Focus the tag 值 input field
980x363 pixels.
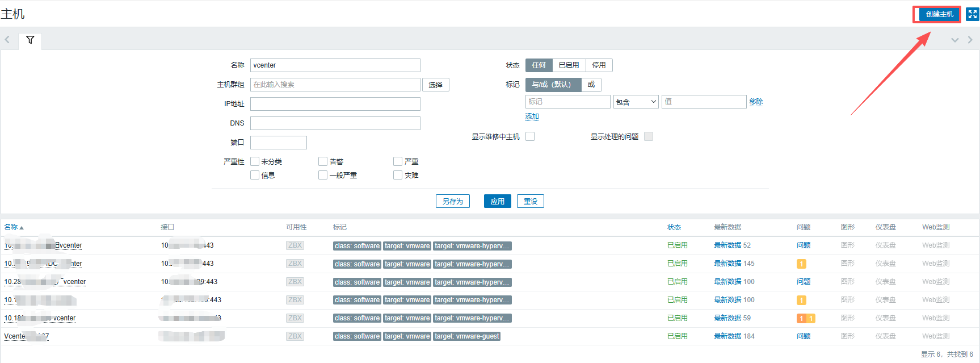(704, 102)
